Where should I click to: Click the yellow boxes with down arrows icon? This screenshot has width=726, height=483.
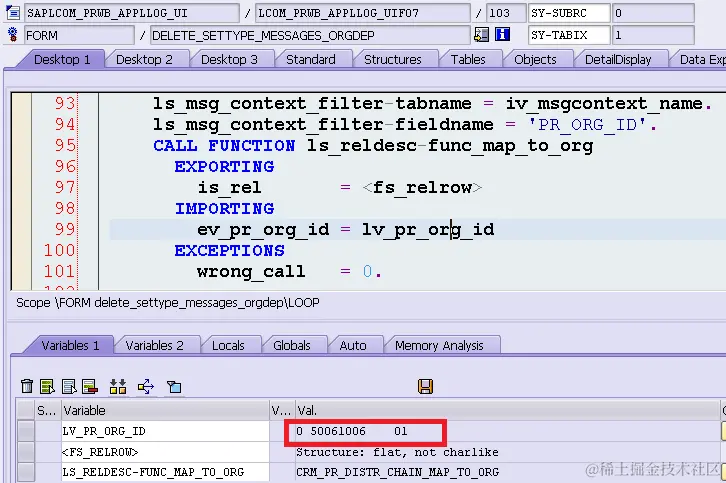coord(118,386)
